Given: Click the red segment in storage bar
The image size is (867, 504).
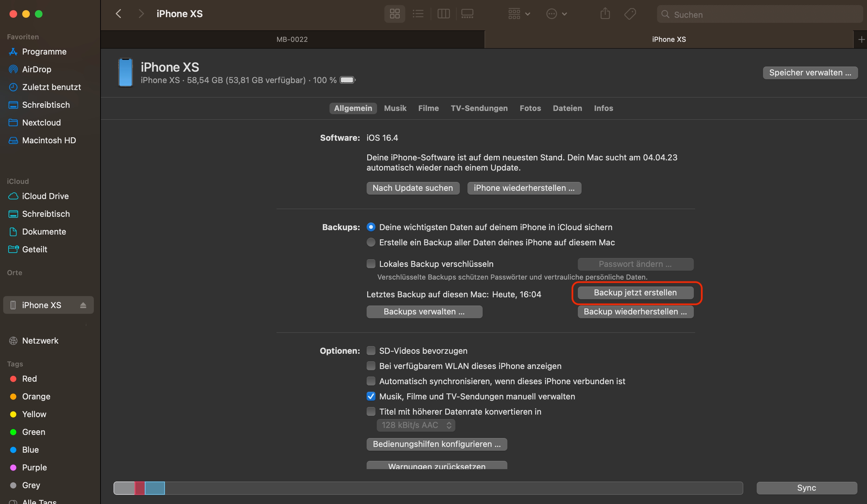Looking at the screenshot, I should (x=140, y=488).
